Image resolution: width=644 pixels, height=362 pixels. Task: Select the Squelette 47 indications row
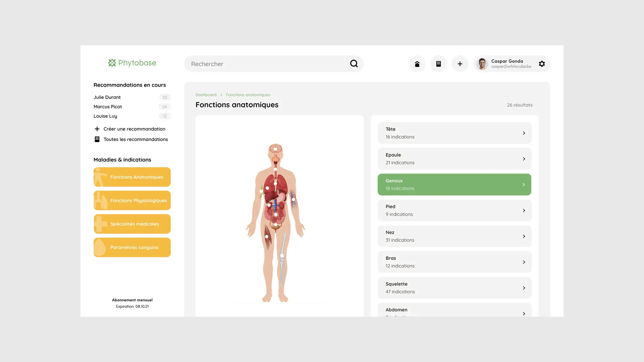(x=454, y=288)
